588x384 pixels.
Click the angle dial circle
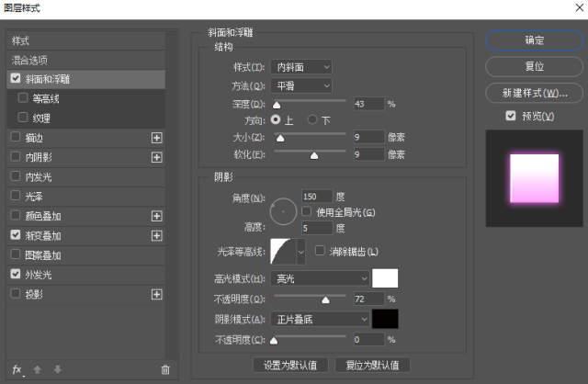coord(283,211)
